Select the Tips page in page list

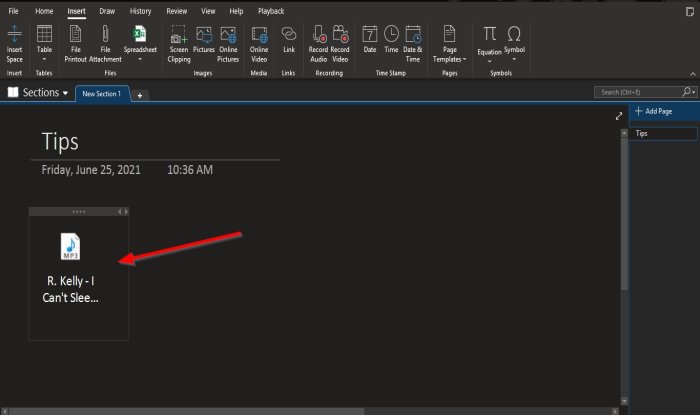point(663,133)
